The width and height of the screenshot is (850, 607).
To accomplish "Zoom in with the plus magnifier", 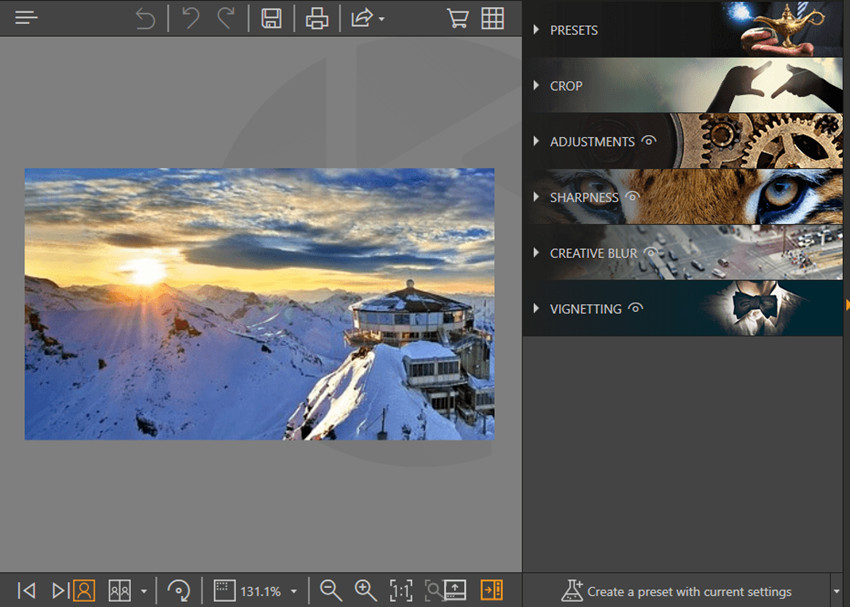I will [365, 591].
